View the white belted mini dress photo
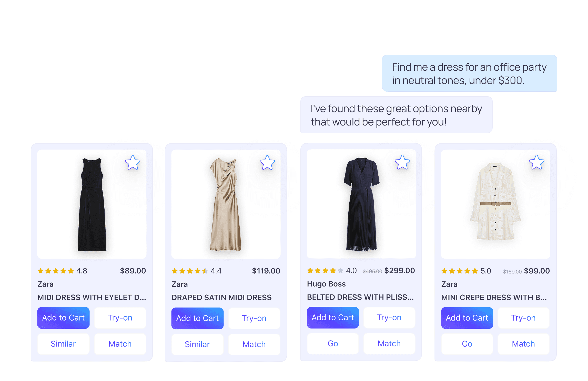The image size is (588, 381). coord(495,204)
